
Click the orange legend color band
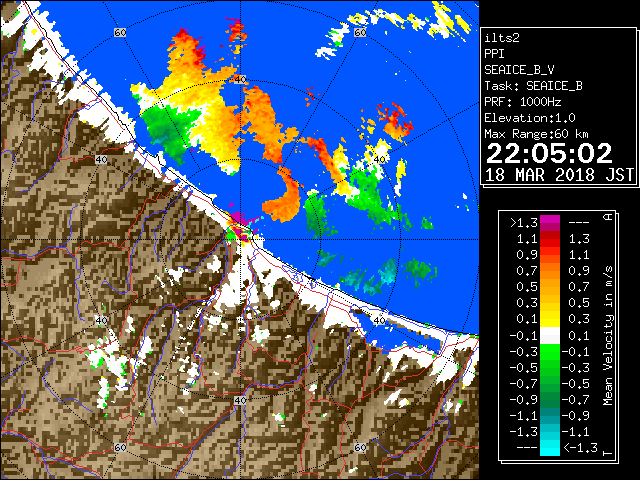550,271
